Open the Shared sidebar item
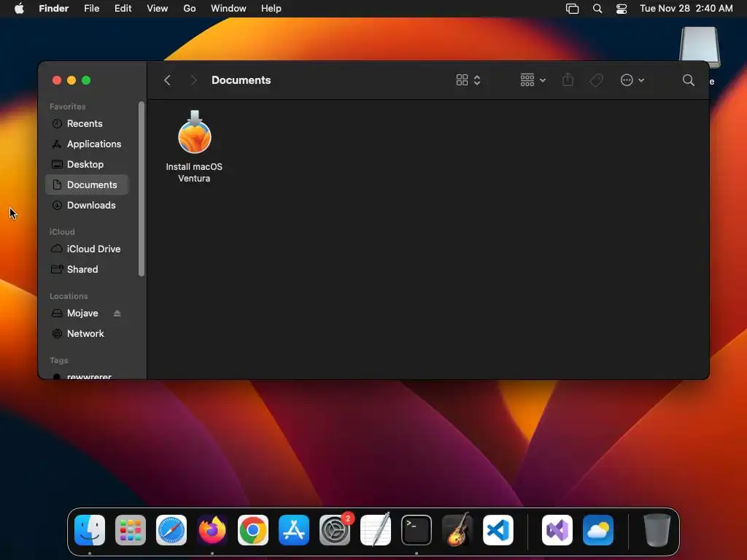747x560 pixels. pyautogui.click(x=88, y=270)
